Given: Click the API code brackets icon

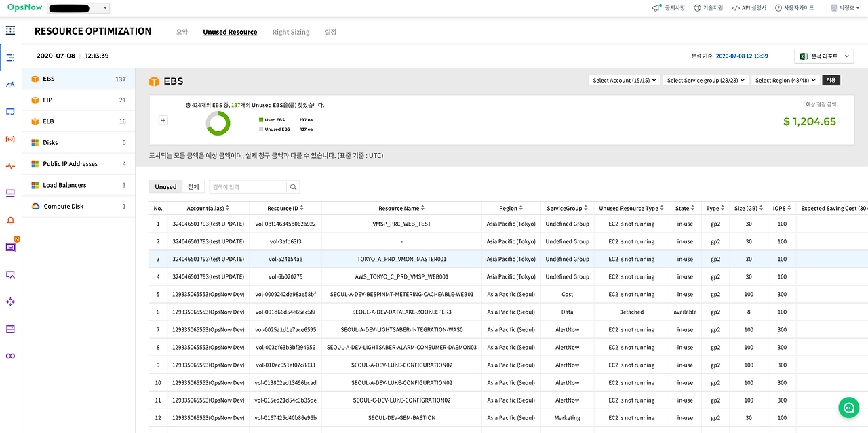Looking at the screenshot, I should [736, 8].
